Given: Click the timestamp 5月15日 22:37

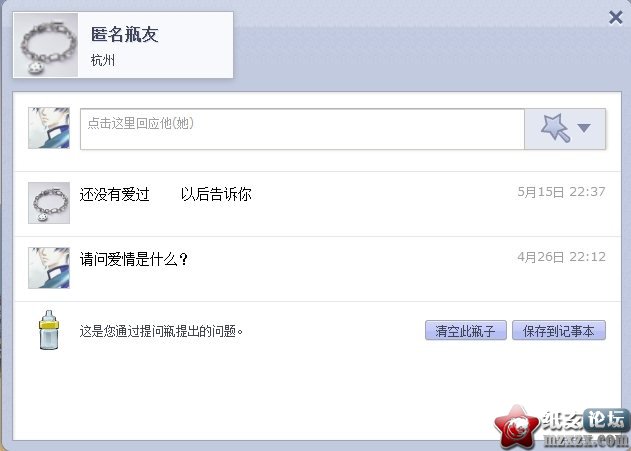Looking at the screenshot, I should 561,192.
